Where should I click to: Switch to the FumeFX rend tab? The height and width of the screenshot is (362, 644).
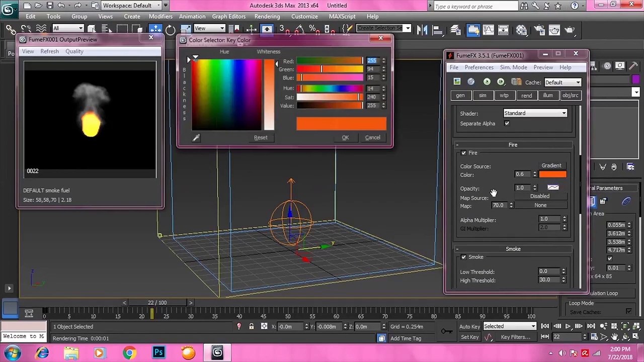pyautogui.click(x=526, y=96)
